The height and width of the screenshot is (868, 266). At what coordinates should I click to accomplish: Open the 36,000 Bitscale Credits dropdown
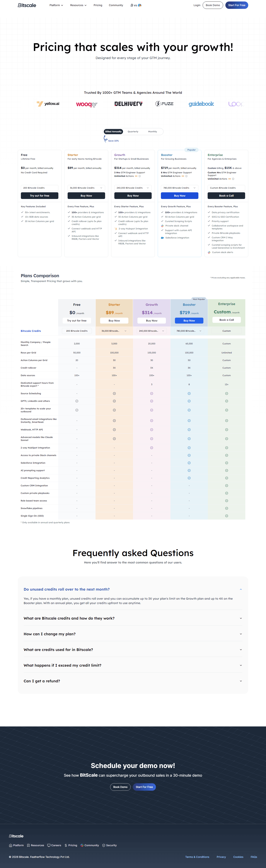pyautogui.click(x=86, y=188)
